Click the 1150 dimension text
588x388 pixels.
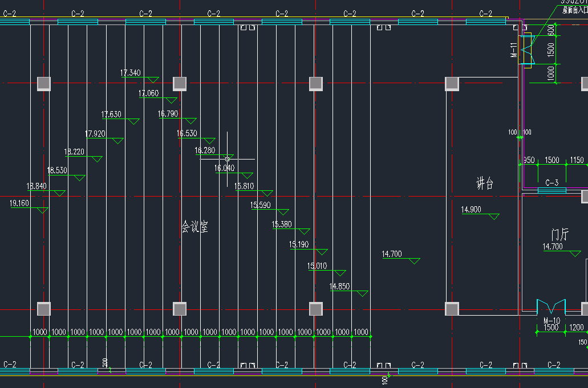coord(577,160)
